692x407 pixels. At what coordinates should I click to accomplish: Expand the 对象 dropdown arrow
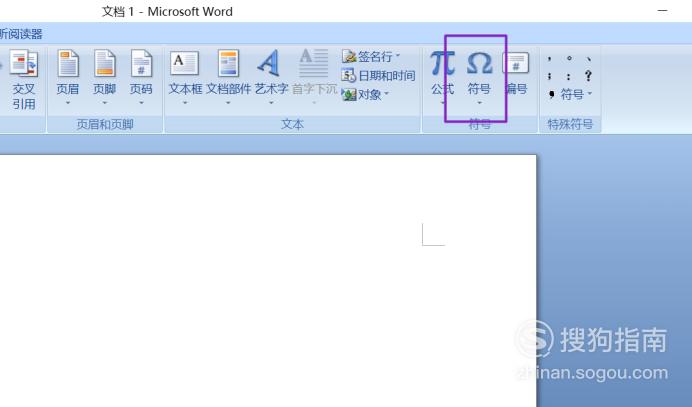pyautogui.click(x=387, y=94)
